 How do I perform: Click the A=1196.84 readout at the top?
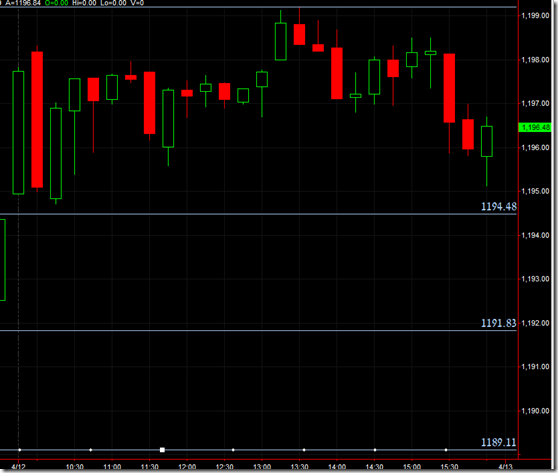23,3
